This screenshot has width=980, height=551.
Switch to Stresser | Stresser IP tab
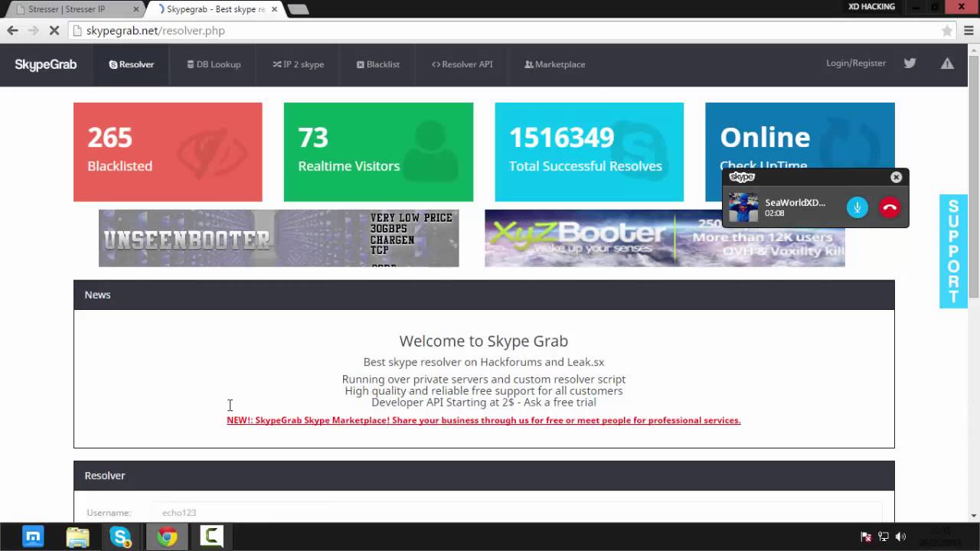pyautogui.click(x=73, y=9)
